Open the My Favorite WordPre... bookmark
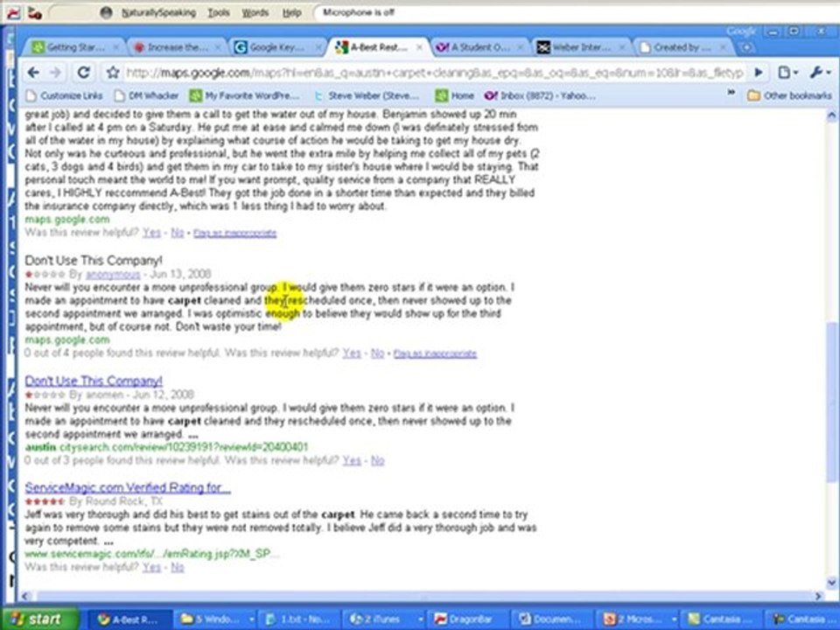 coord(244,96)
